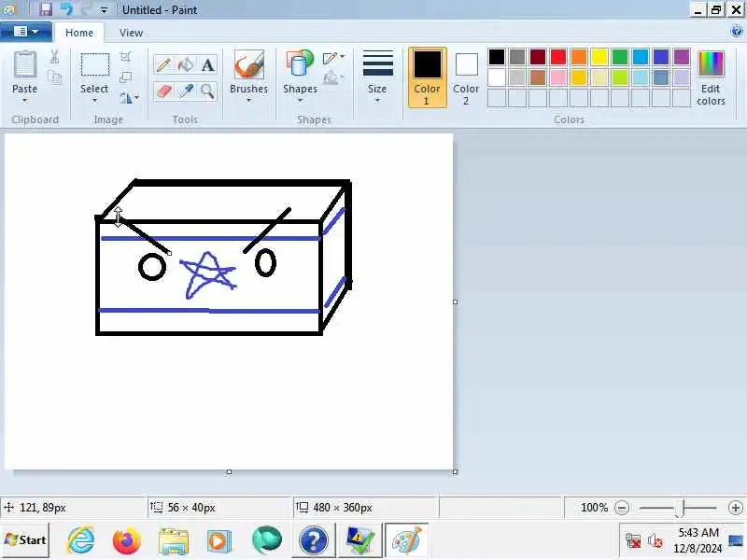Pick the green color swatch

tap(620, 57)
